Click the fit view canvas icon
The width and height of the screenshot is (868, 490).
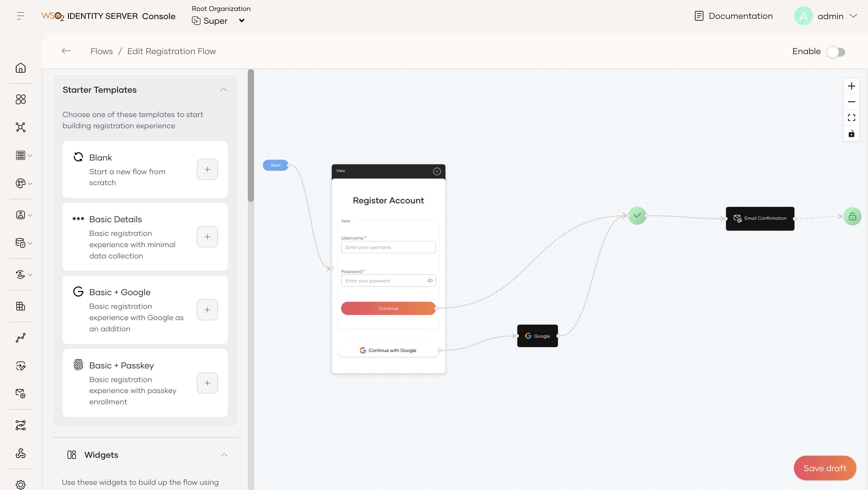[x=851, y=118]
